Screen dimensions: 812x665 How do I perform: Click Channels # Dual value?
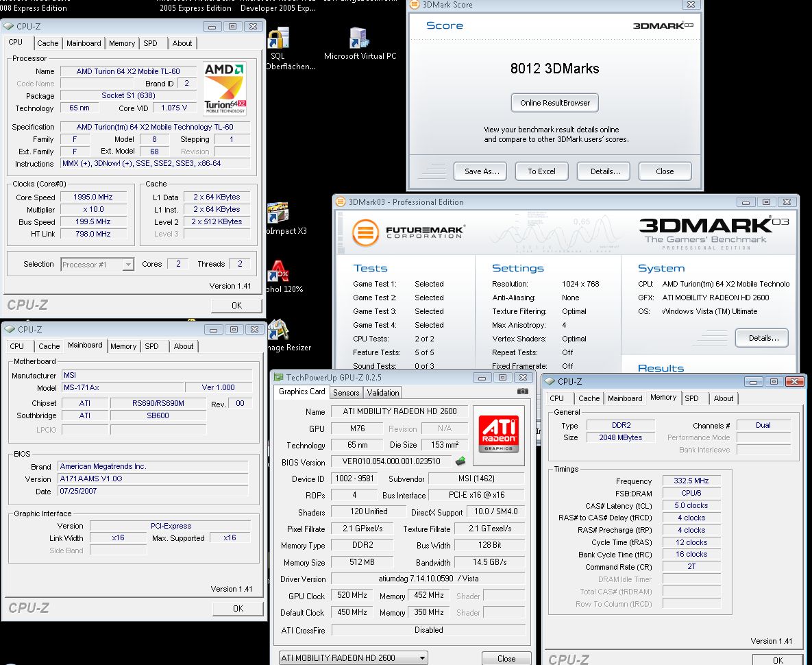763,425
